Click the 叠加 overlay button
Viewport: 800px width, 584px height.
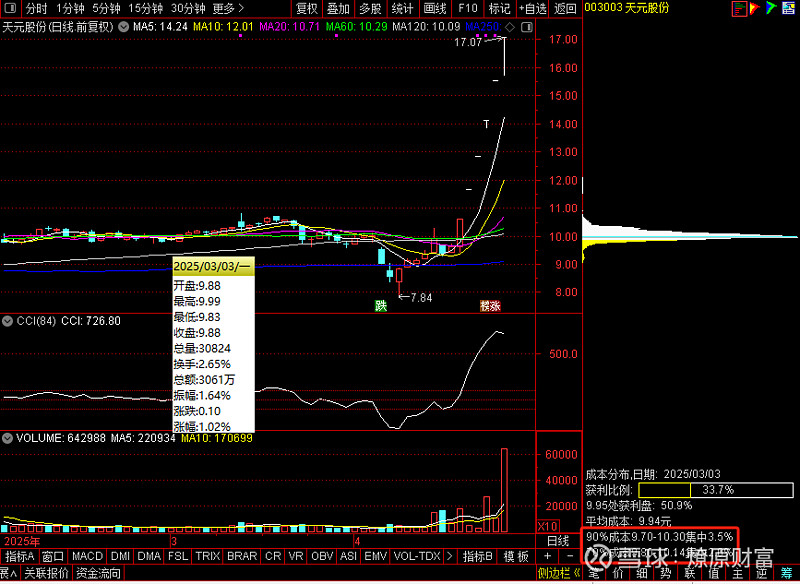pos(338,9)
